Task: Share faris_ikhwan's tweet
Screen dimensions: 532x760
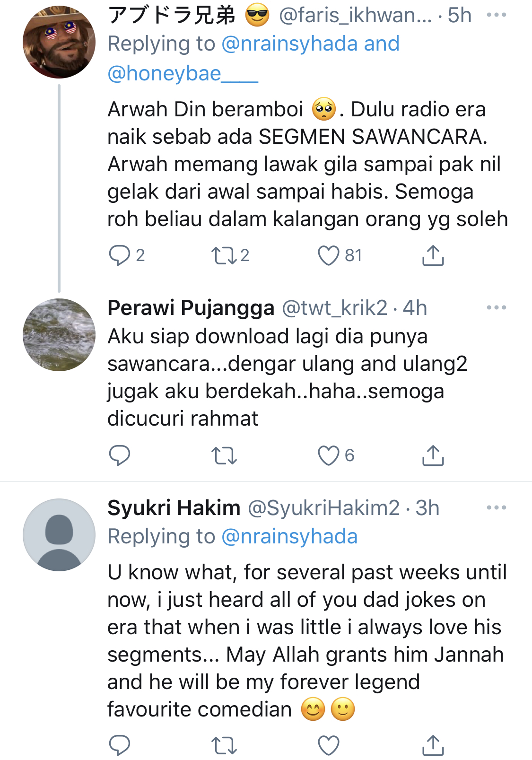Action: 433,255
